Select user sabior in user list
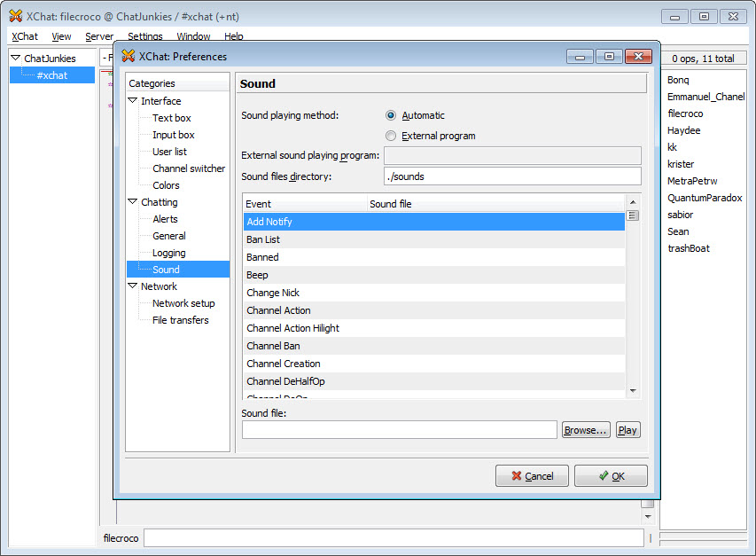Image resolution: width=756 pixels, height=556 pixels. (680, 215)
